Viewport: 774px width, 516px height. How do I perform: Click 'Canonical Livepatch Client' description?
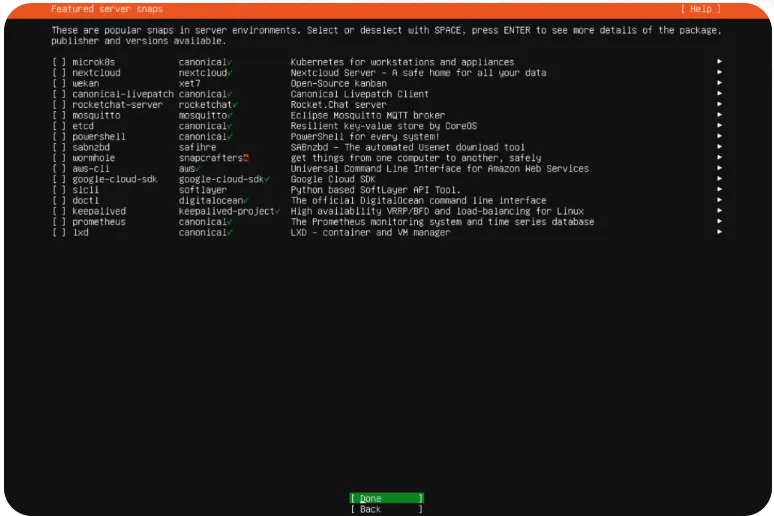coord(359,94)
